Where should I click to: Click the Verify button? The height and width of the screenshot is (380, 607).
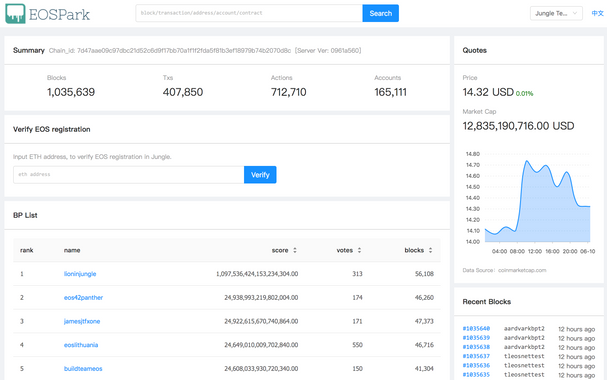coord(260,175)
